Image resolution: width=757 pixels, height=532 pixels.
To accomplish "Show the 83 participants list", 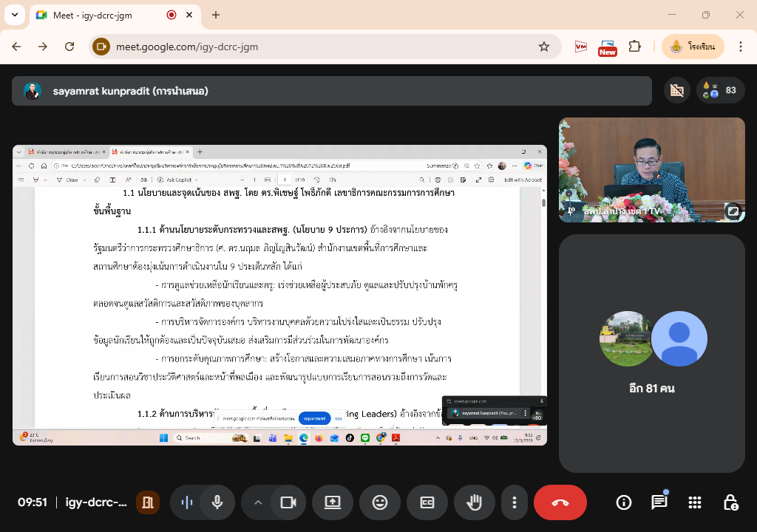I will coord(720,91).
